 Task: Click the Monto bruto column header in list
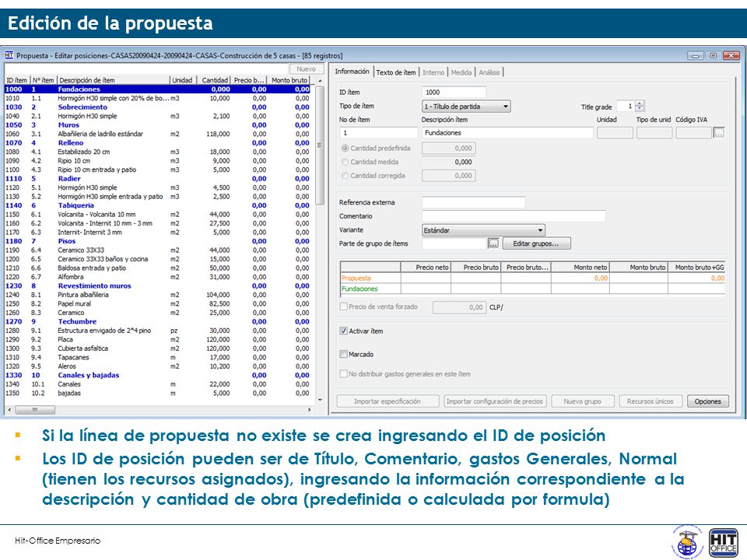tap(289, 80)
